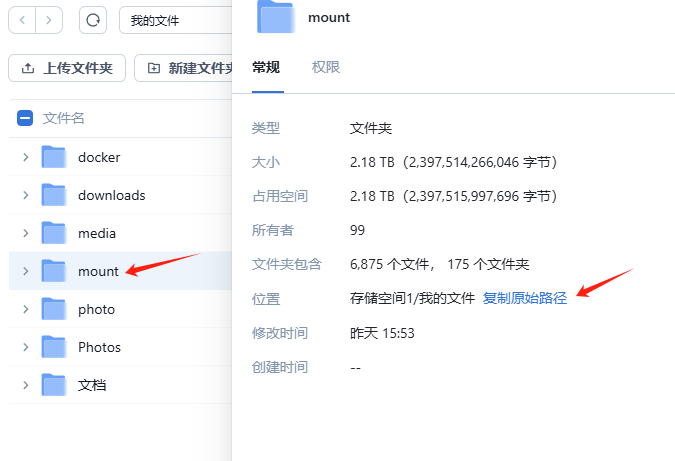Viewport: 675px width, 461px height.
Task: Click the forward navigation arrow
Action: [x=49, y=20]
